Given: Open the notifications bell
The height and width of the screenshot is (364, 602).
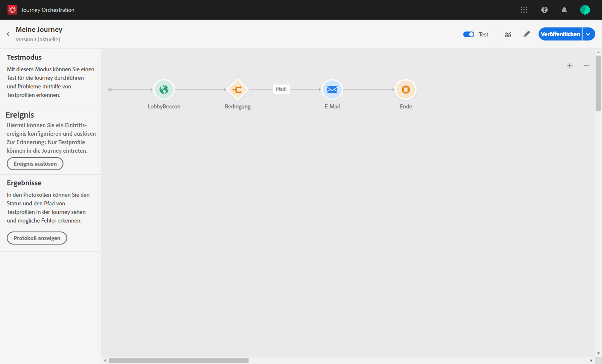Looking at the screenshot, I should [564, 10].
